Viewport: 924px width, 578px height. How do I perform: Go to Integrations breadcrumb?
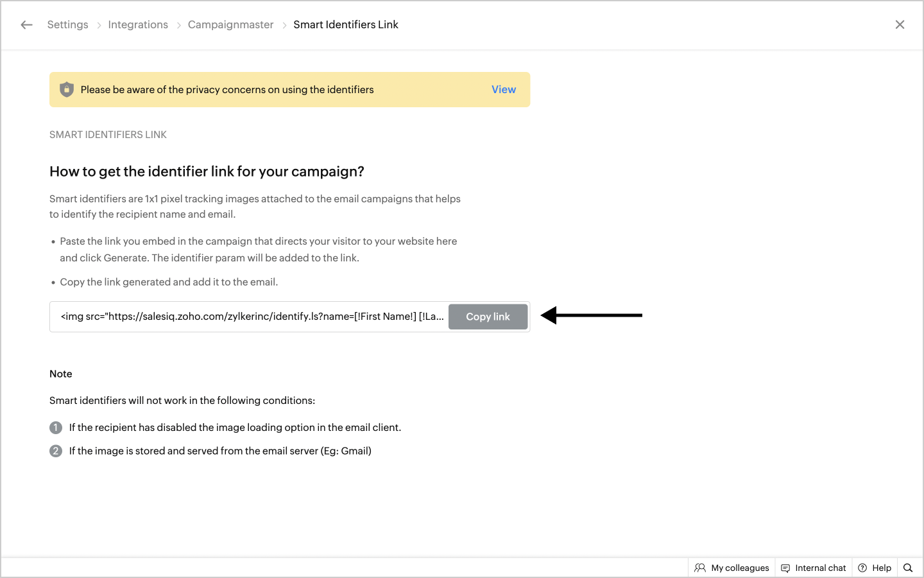pyautogui.click(x=138, y=24)
